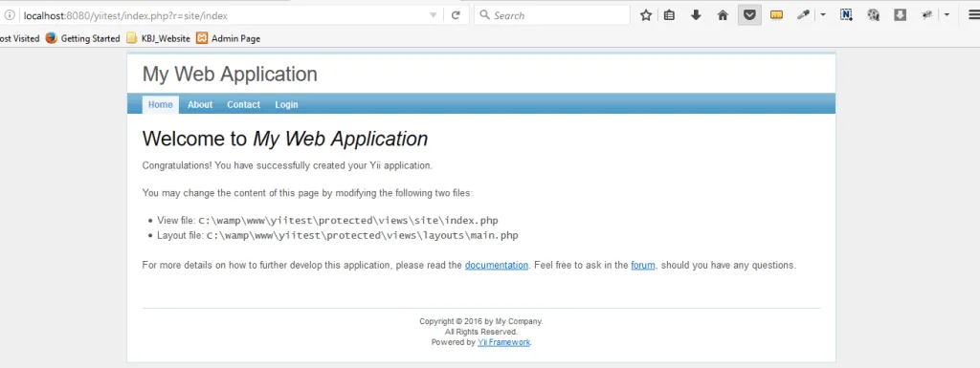
Task: Click the layouts\main.php layout file path
Action: tap(363, 236)
